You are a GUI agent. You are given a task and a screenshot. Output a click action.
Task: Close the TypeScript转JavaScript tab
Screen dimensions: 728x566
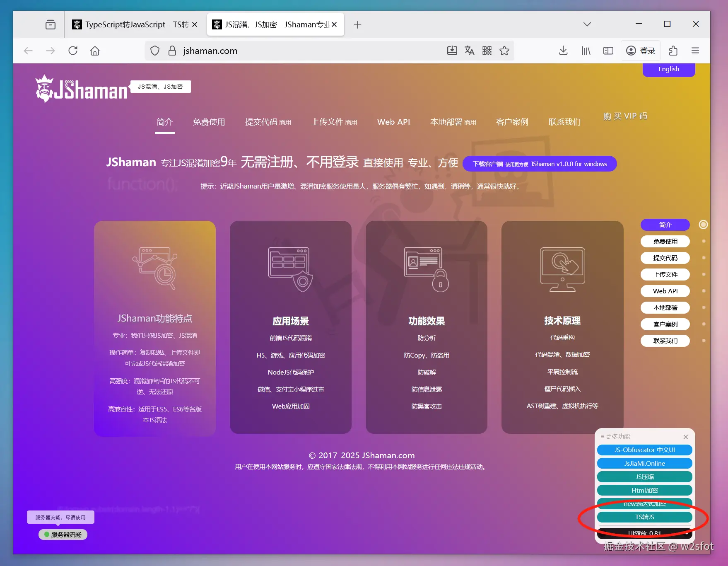195,25
